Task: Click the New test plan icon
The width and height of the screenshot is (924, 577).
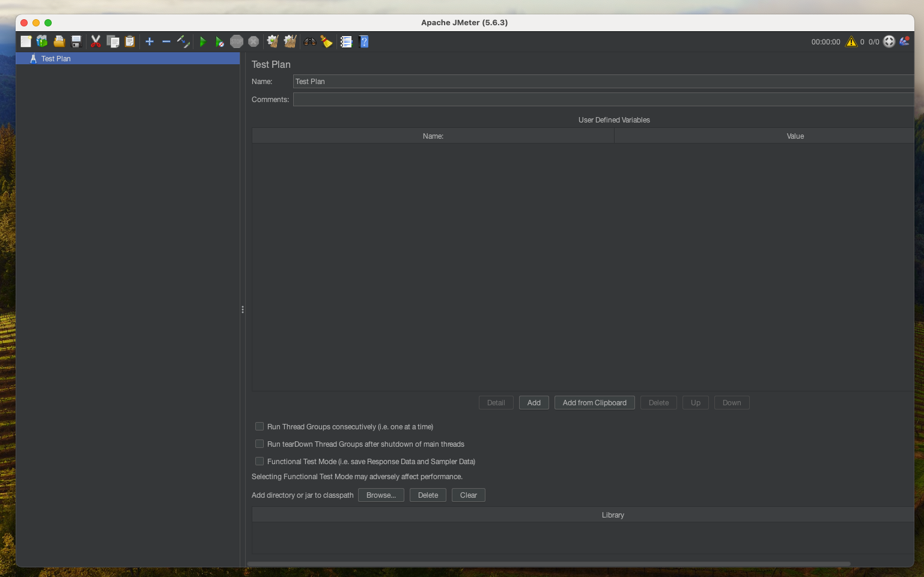Action: tap(26, 41)
